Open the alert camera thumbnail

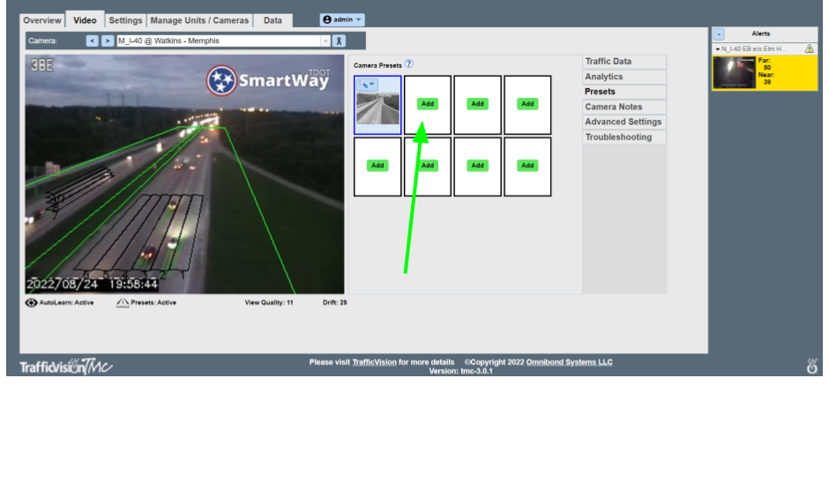(735, 72)
